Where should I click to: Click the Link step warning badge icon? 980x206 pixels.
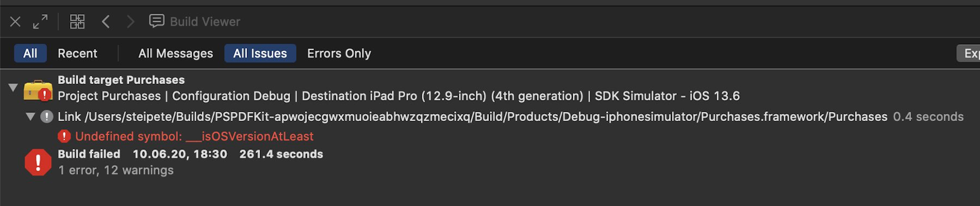[47, 117]
